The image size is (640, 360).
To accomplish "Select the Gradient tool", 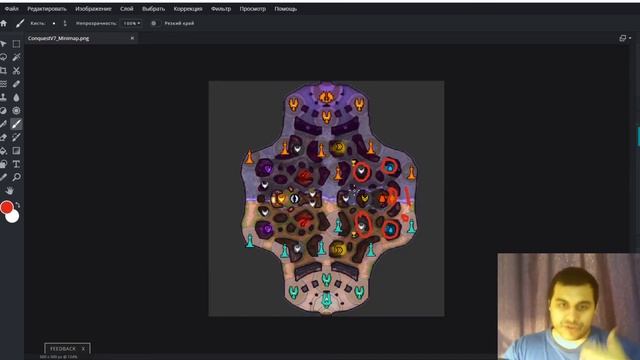I will tap(16, 151).
